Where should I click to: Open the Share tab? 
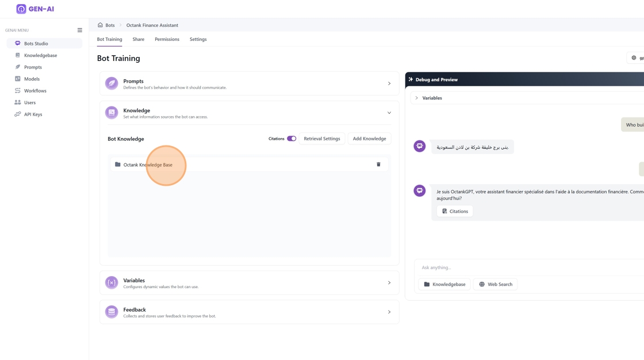[139, 39]
